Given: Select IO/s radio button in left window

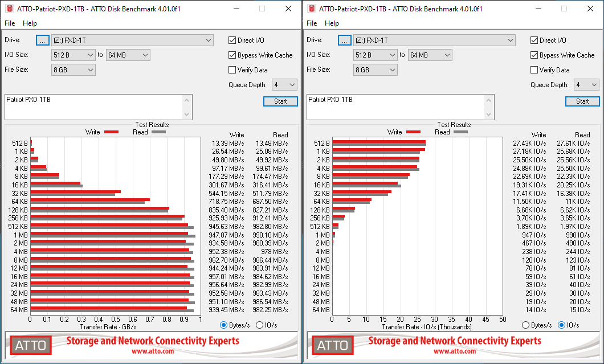Looking at the screenshot, I should [x=260, y=325].
